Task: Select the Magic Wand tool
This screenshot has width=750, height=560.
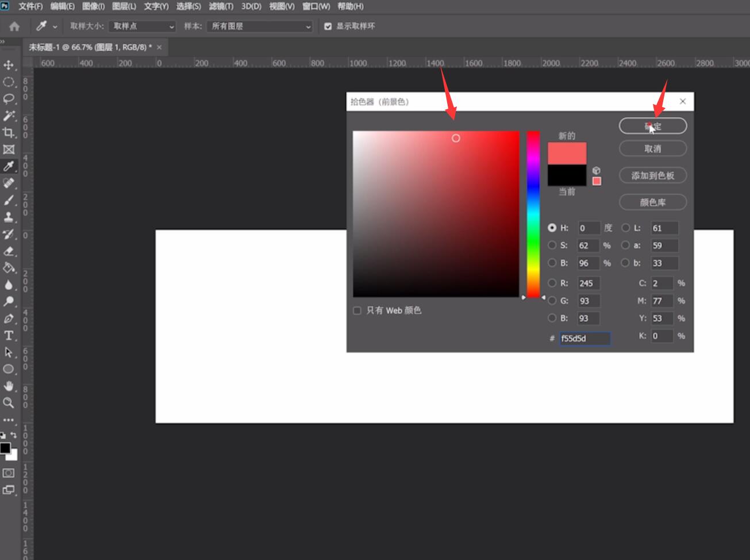Action: [x=9, y=116]
